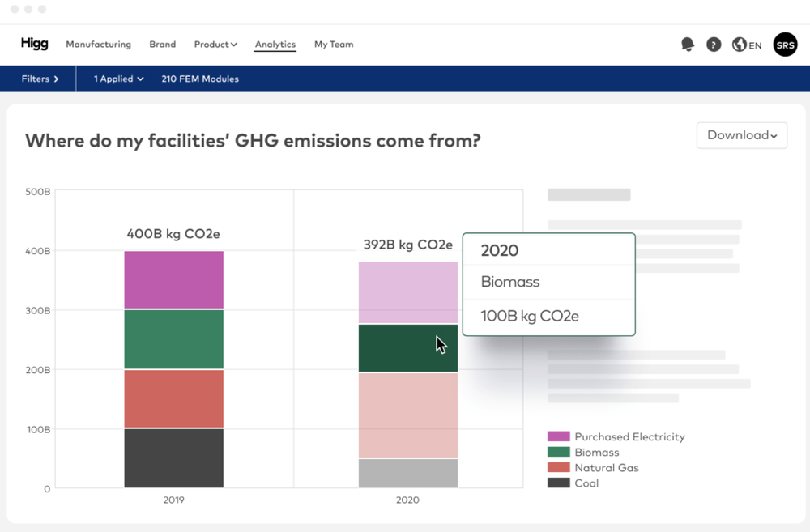This screenshot has width=810, height=532.
Task: Expand the 1 Applied filter dropdown
Action: [118, 79]
